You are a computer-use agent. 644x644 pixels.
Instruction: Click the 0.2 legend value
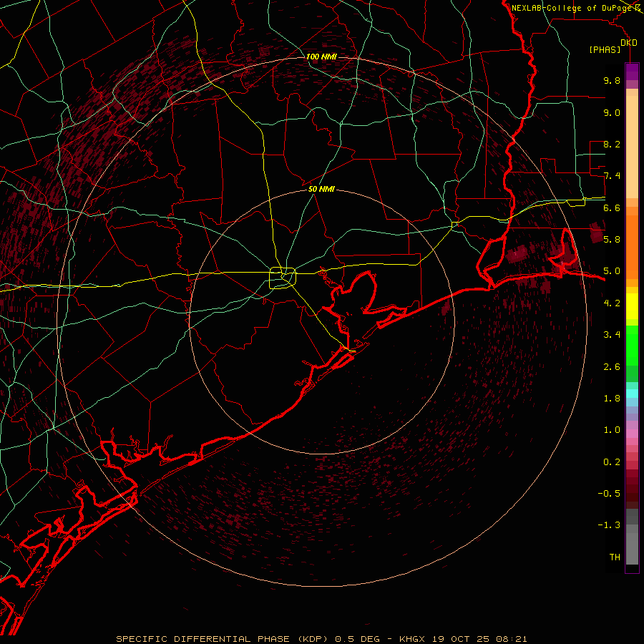[x=612, y=462]
